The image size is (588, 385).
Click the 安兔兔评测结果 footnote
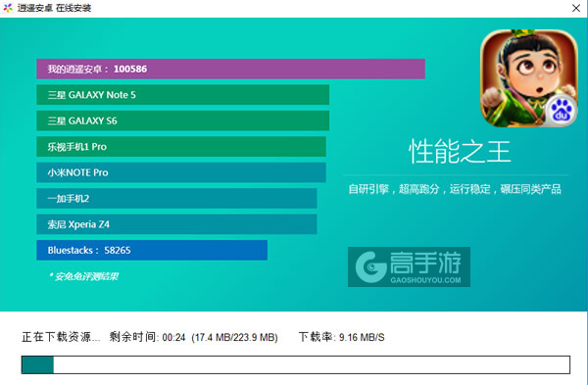coord(83,276)
